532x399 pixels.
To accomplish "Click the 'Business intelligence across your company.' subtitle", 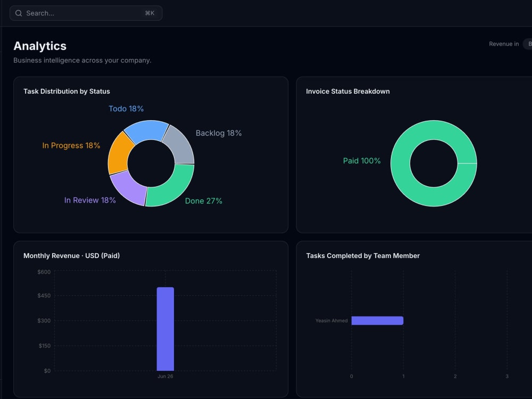I will click(x=82, y=61).
